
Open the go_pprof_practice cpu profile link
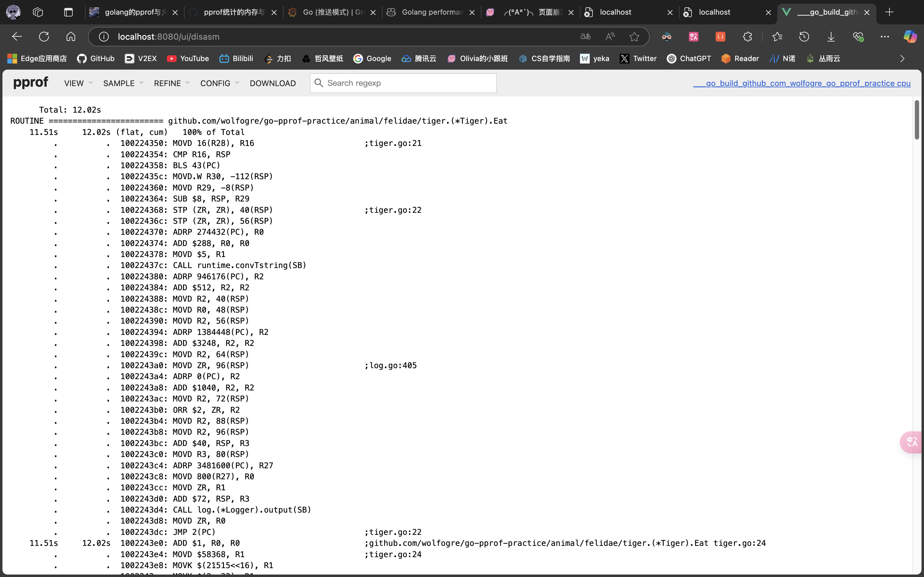pyautogui.click(x=801, y=83)
